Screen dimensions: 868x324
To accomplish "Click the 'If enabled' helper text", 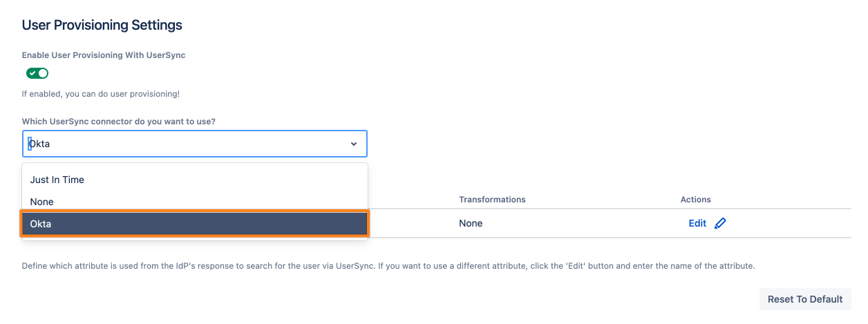I will point(101,94).
